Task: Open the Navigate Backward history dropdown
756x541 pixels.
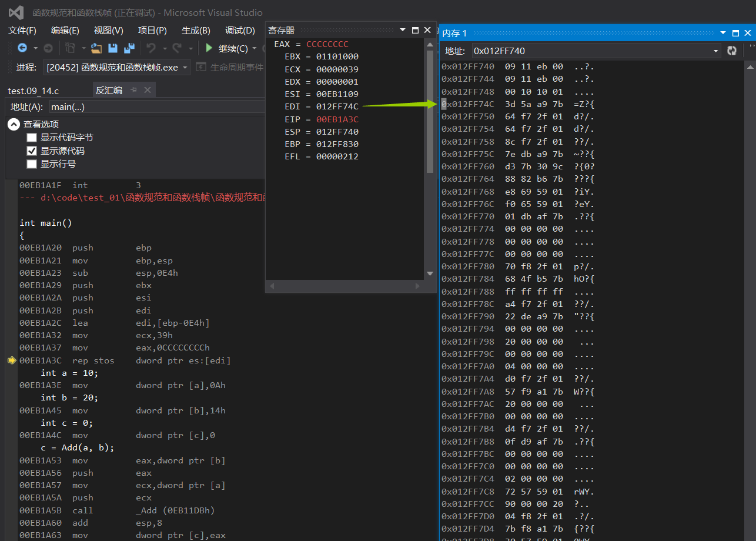Action: click(x=35, y=48)
